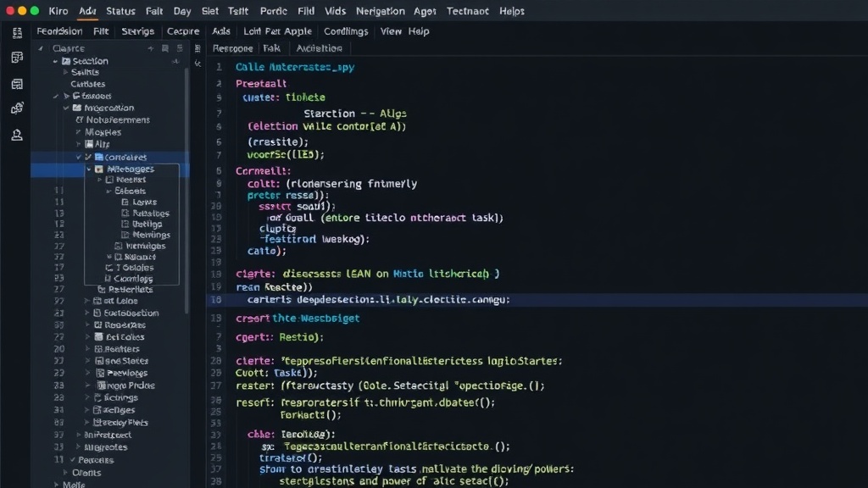Click the folder icon of Migeoatlon
The image size is (868, 488).
click(x=77, y=108)
